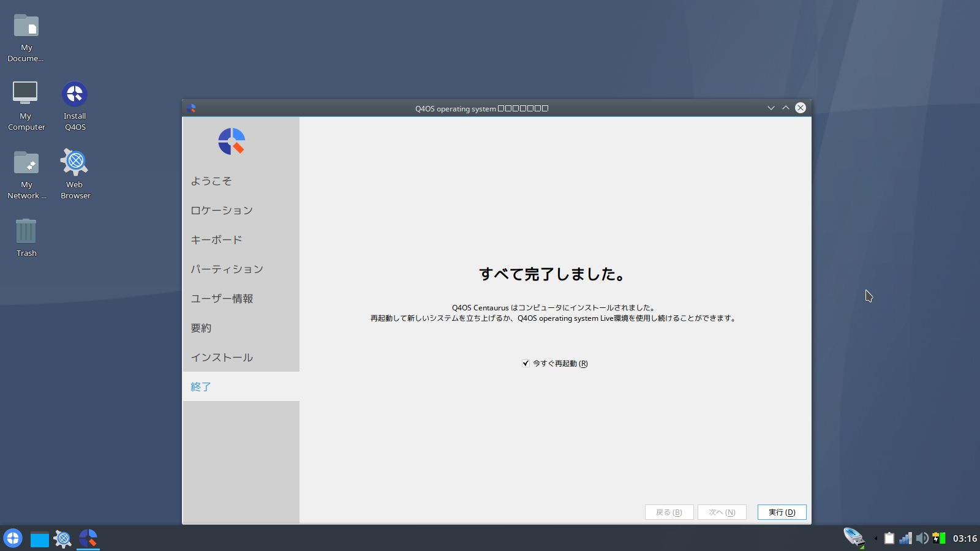Open the Q4OS start menu in the taskbar
The width and height of the screenshot is (980, 551).
tap(12, 539)
